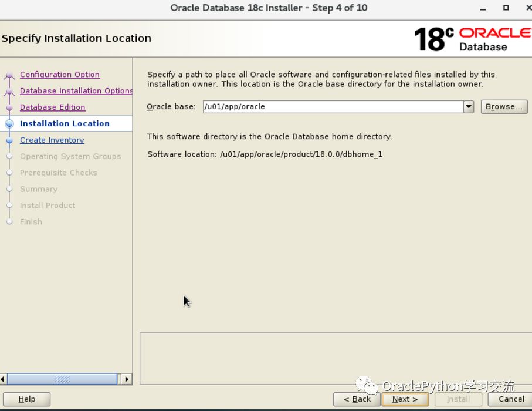This screenshot has width=532, height=411.
Task: Click the Summary step label
Action: point(39,189)
